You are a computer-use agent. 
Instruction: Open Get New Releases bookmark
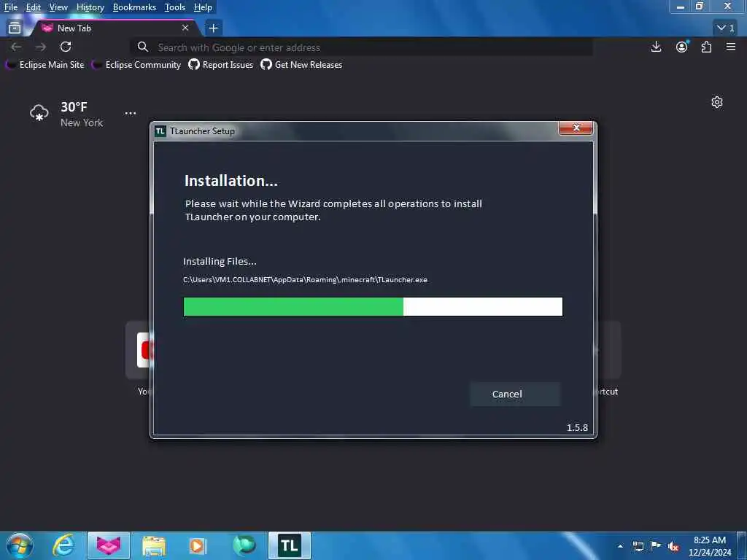pyautogui.click(x=301, y=65)
